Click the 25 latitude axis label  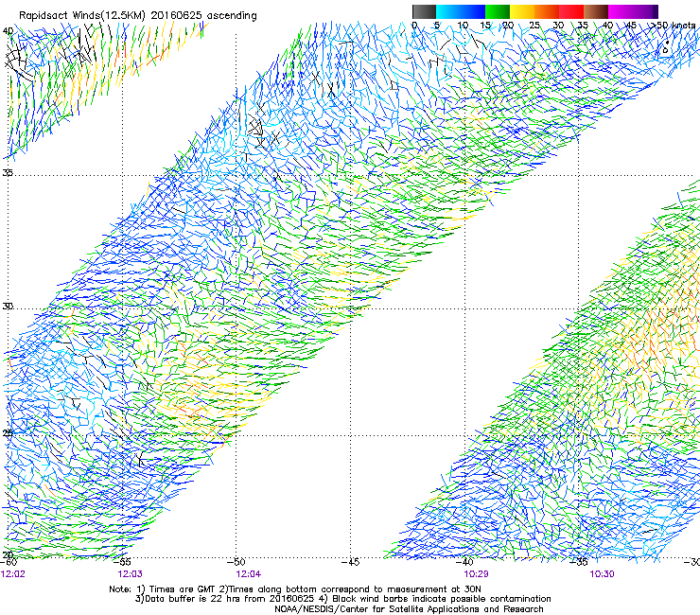tap(8, 432)
